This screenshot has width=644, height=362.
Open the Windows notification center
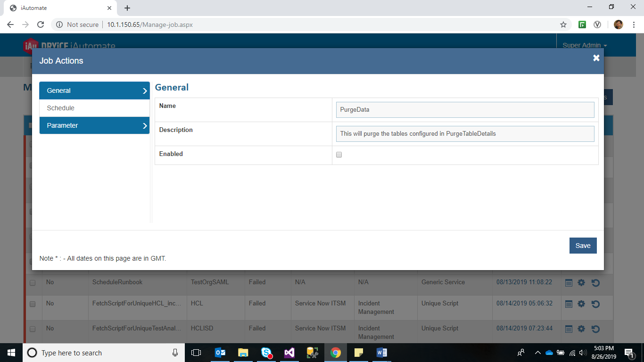[x=629, y=353]
